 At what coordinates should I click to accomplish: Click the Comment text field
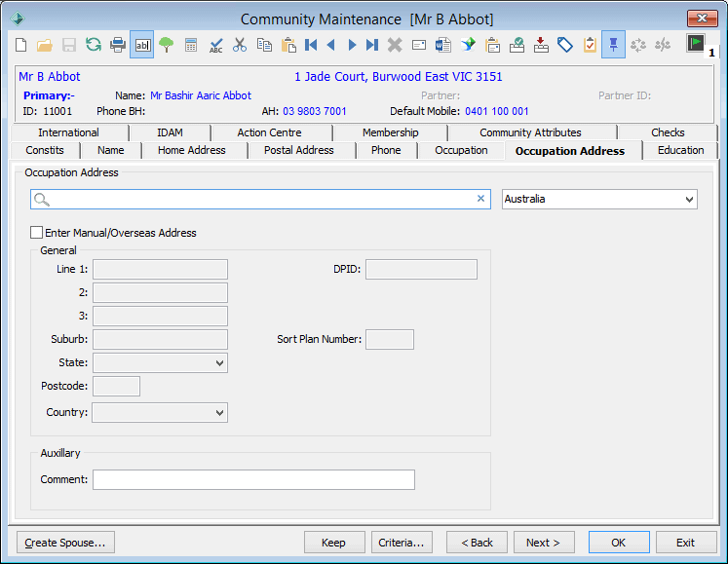pyautogui.click(x=253, y=479)
